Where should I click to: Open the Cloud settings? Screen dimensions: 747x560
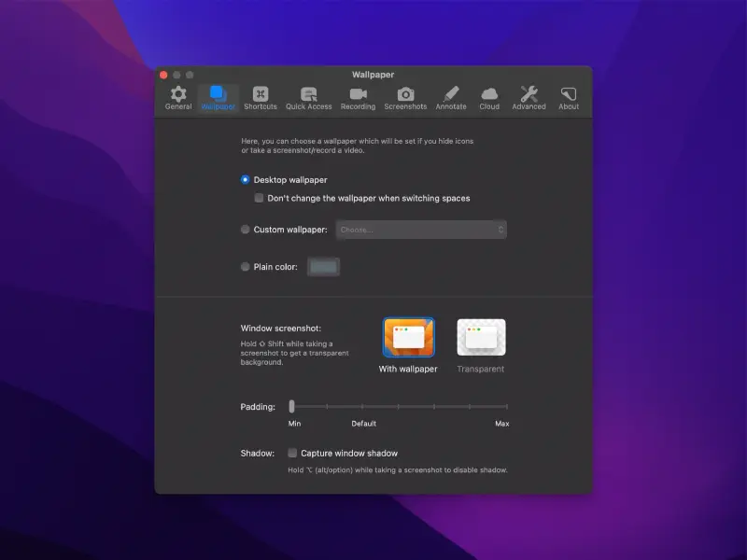pyautogui.click(x=489, y=96)
